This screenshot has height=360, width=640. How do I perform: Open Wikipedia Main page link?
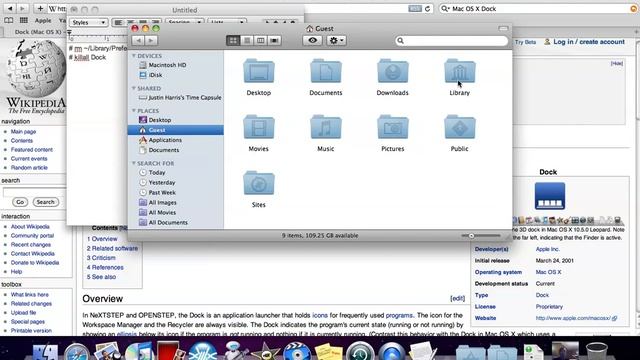(23, 131)
